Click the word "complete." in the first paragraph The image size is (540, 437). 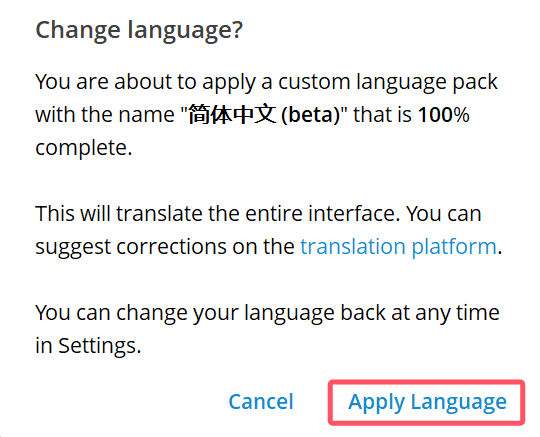click(84, 148)
